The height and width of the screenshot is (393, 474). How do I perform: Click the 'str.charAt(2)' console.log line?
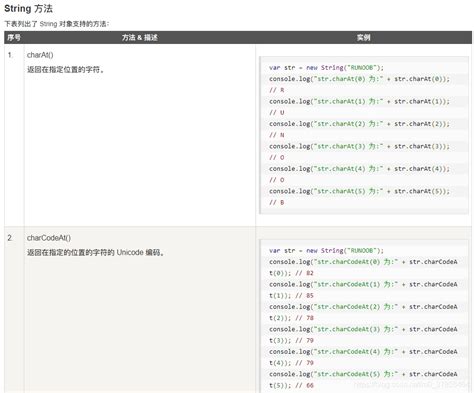(359, 124)
